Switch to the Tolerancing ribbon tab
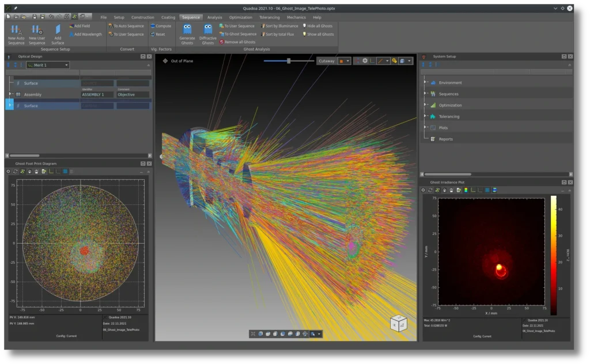This screenshot has width=590, height=364. coord(269,17)
